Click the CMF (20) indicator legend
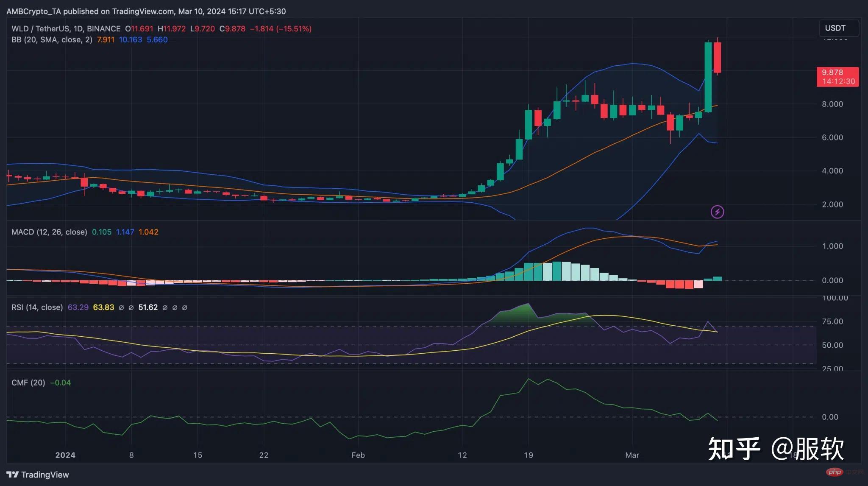Viewport: 868px width, 486px height. click(x=28, y=383)
